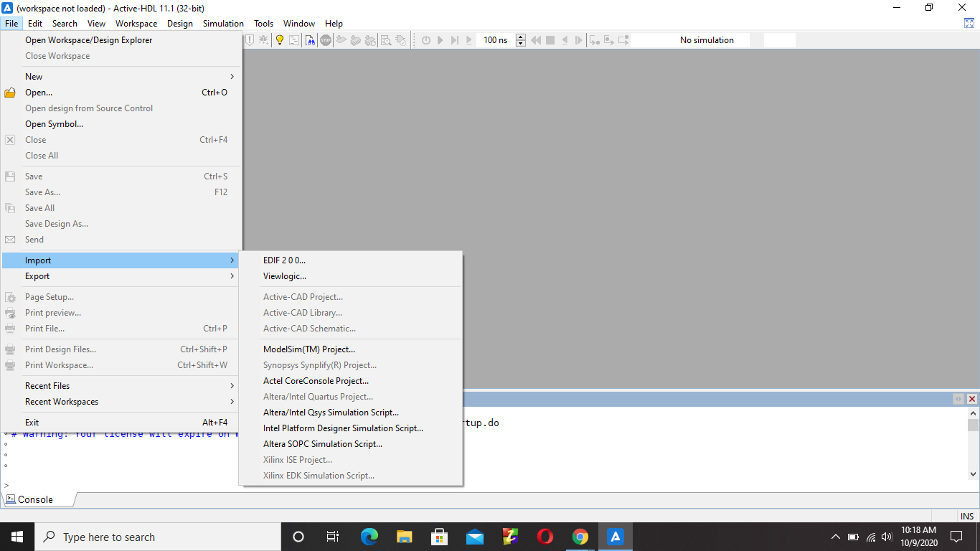This screenshot has width=980, height=551.
Task: Import a ModelSim(TM) Project
Action: (x=351, y=349)
